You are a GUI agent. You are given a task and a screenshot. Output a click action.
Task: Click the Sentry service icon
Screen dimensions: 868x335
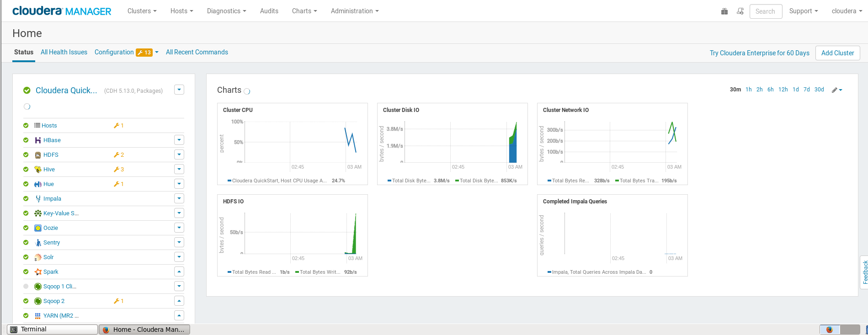point(38,243)
